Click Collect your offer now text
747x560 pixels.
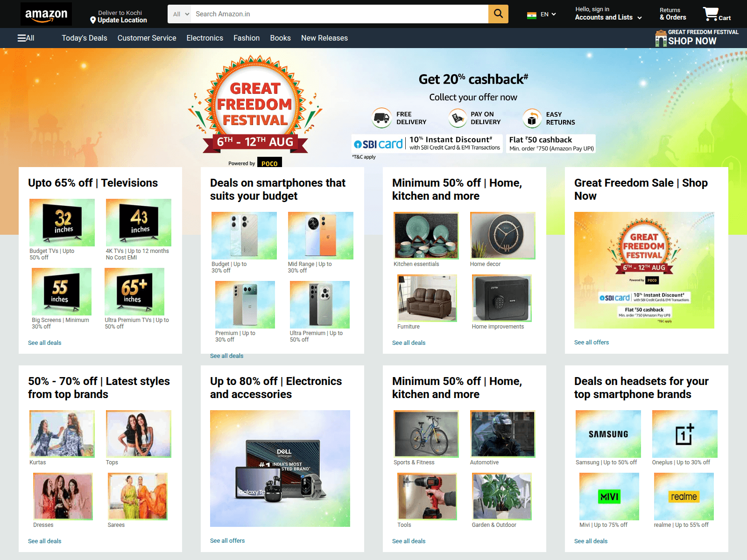pyautogui.click(x=473, y=97)
